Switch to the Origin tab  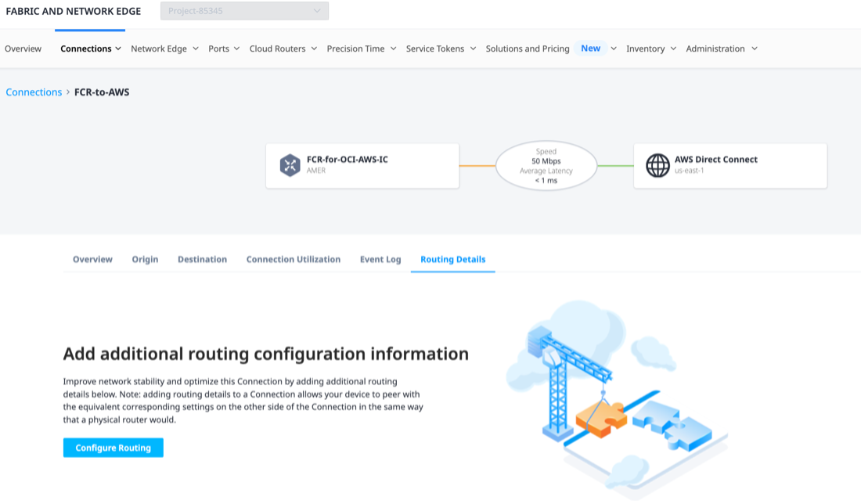[145, 259]
